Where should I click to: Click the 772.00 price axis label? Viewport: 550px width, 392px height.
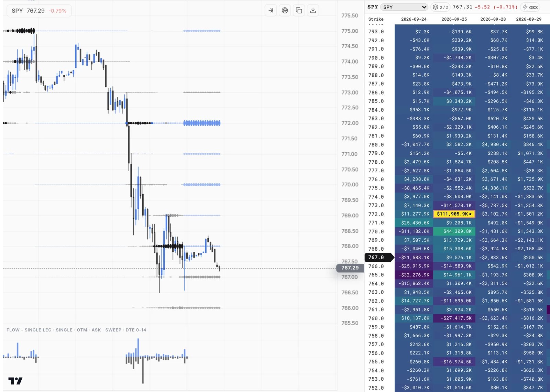pos(350,123)
